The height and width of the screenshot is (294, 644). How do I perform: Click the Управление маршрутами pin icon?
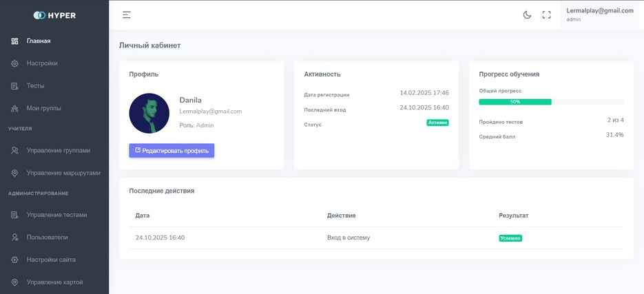click(14, 173)
